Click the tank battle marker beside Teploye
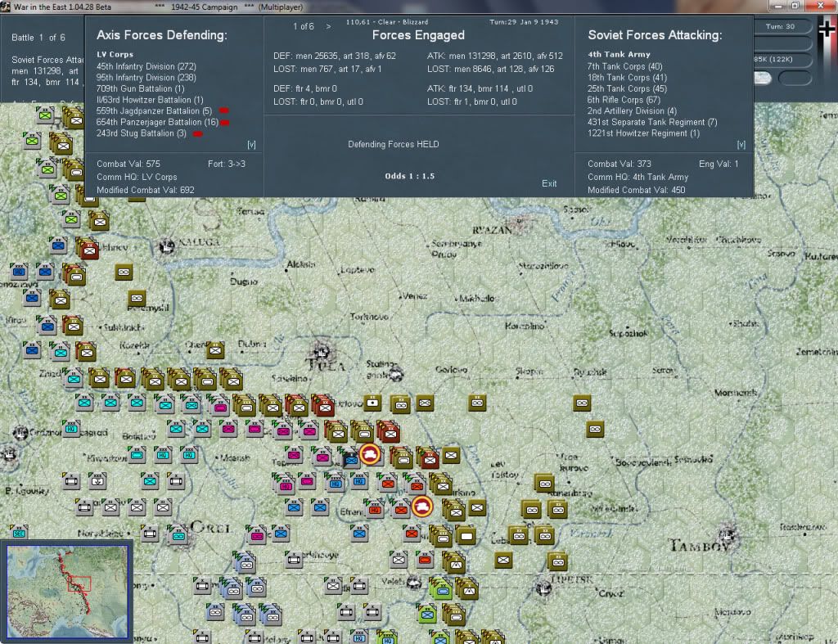This screenshot has height=644, width=838. pos(369,454)
